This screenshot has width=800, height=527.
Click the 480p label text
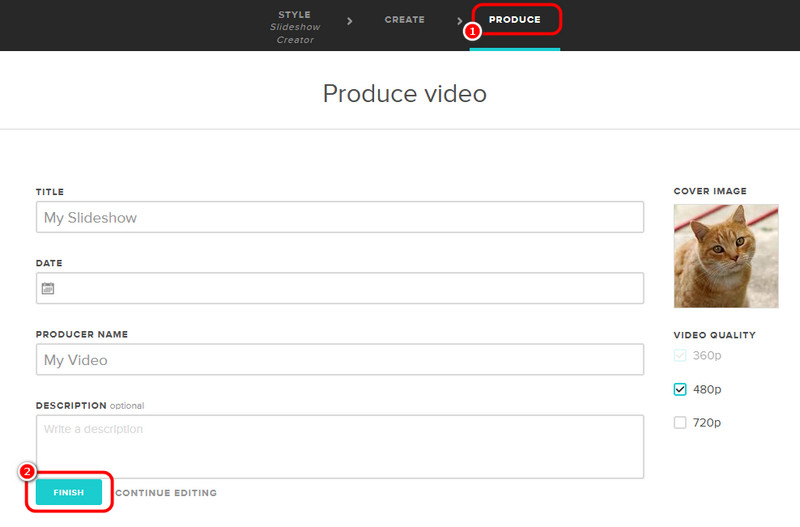pos(707,389)
